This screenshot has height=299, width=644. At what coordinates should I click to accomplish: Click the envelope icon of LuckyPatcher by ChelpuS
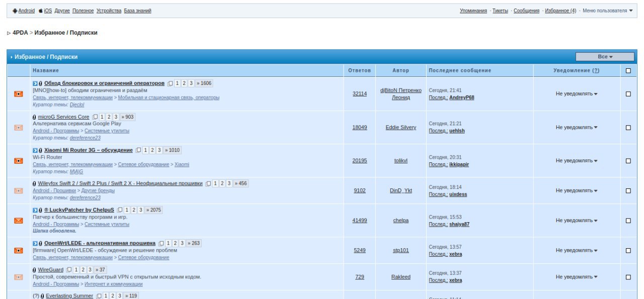(x=19, y=221)
